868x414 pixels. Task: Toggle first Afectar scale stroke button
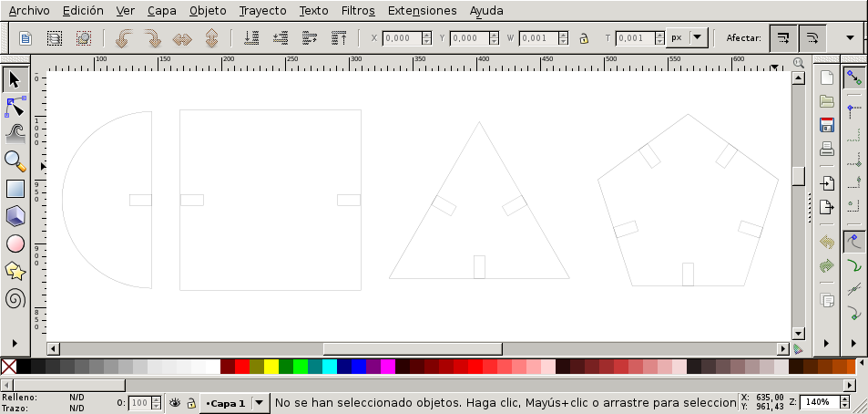pos(783,37)
